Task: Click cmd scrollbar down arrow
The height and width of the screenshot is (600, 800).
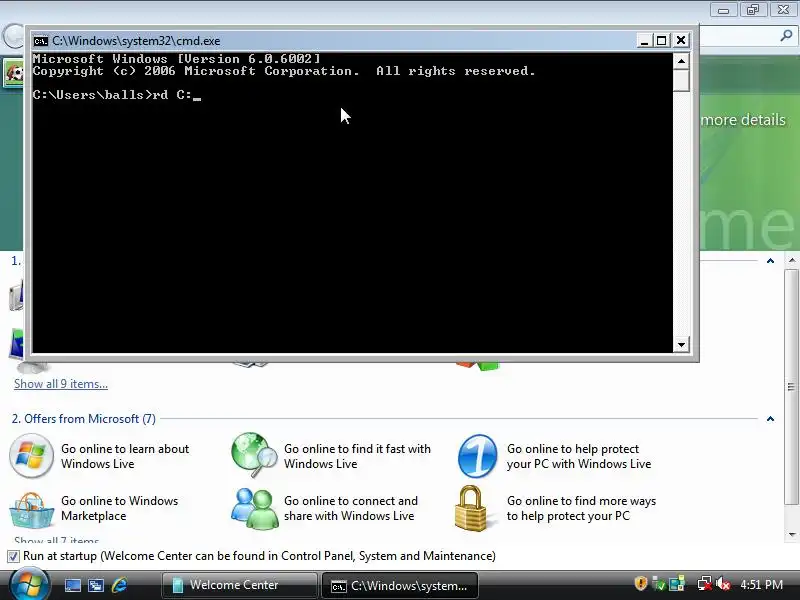Action: (681, 344)
